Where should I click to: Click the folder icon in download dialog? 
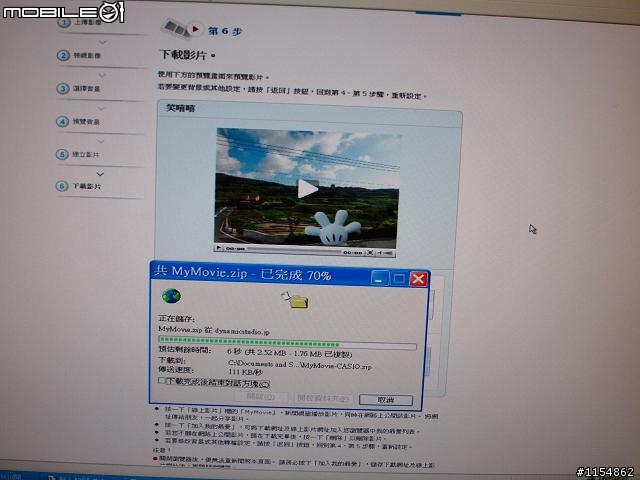point(296,300)
